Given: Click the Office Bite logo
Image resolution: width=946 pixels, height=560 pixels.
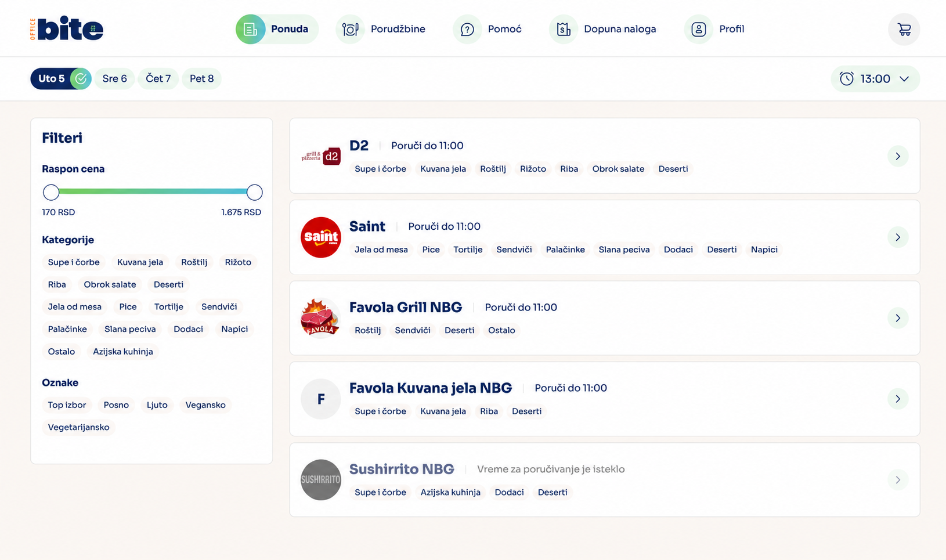Looking at the screenshot, I should pyautogui.click(x=67, y=29).
